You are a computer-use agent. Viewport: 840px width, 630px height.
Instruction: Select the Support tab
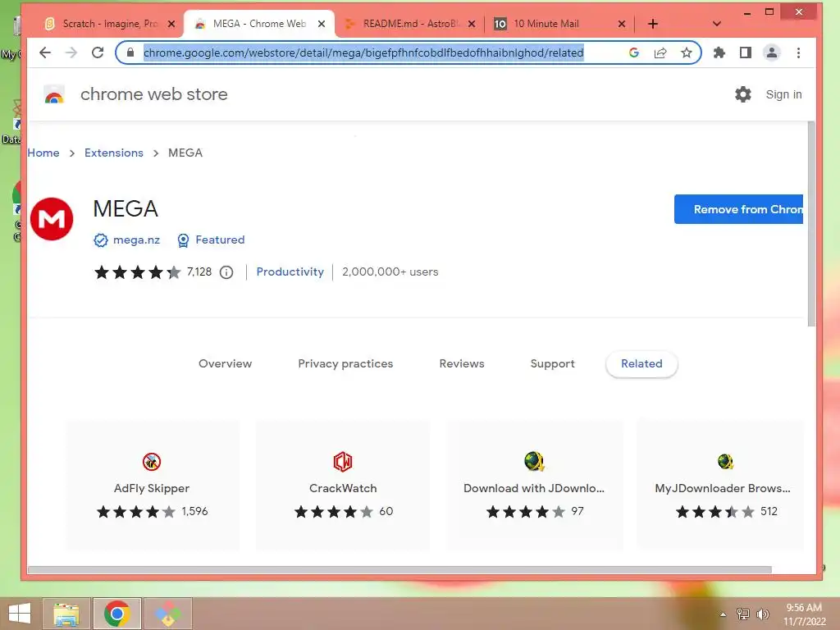point(552,363)
